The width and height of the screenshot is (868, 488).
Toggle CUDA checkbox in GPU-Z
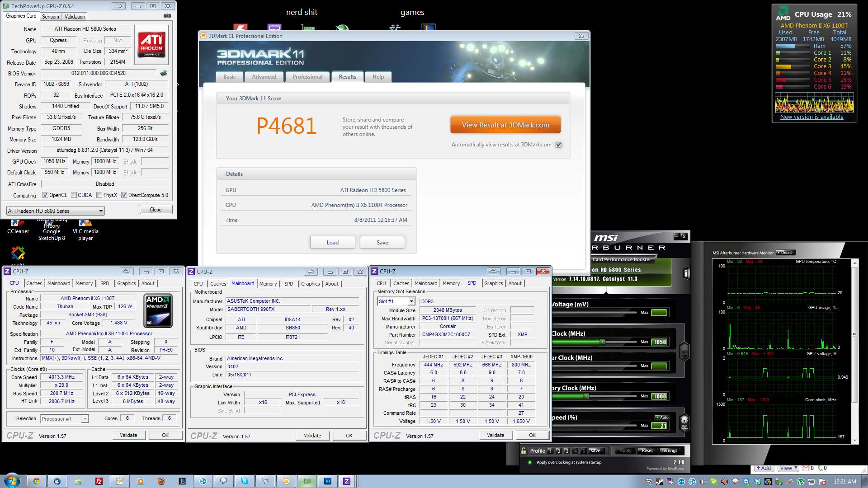[73, 195]
